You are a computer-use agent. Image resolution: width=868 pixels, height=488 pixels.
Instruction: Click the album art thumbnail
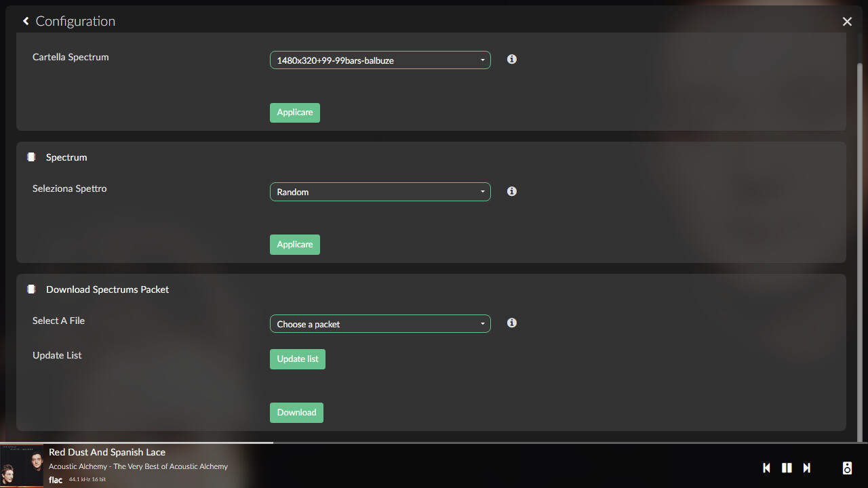22,466
